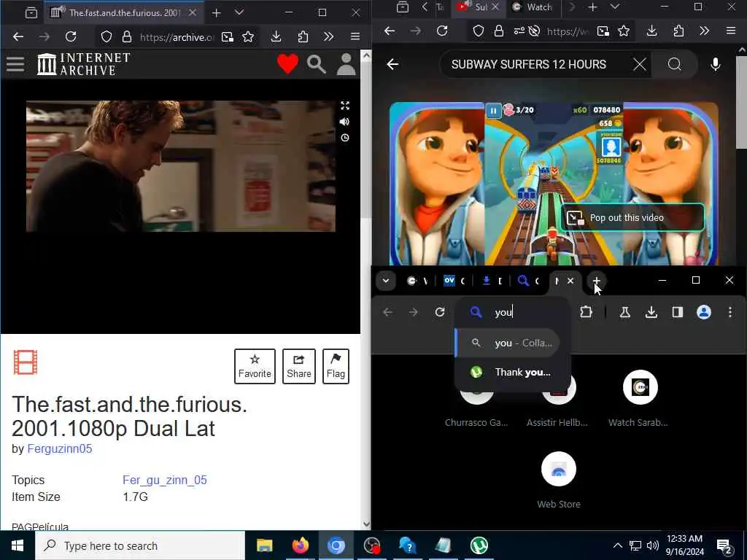Open Firefox View in YouTube window
Screen dimensions: 747x560
point(403,7)
